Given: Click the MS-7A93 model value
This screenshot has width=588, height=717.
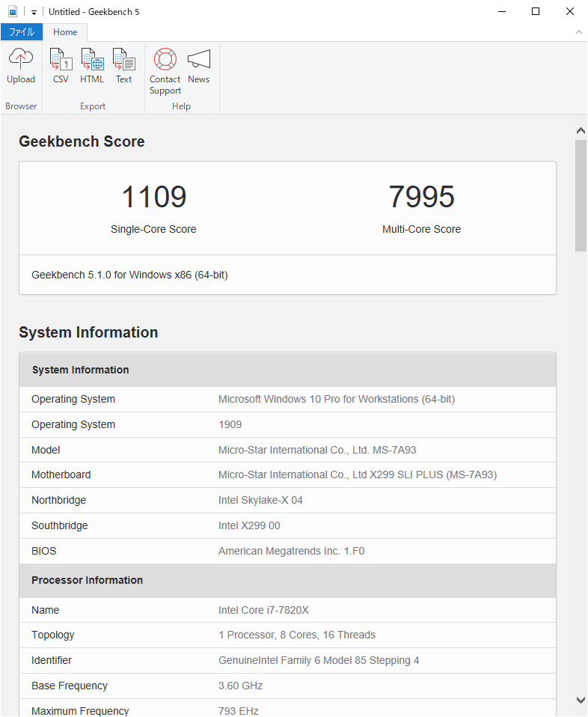Looking at the screenshot, I should [317, 450].
